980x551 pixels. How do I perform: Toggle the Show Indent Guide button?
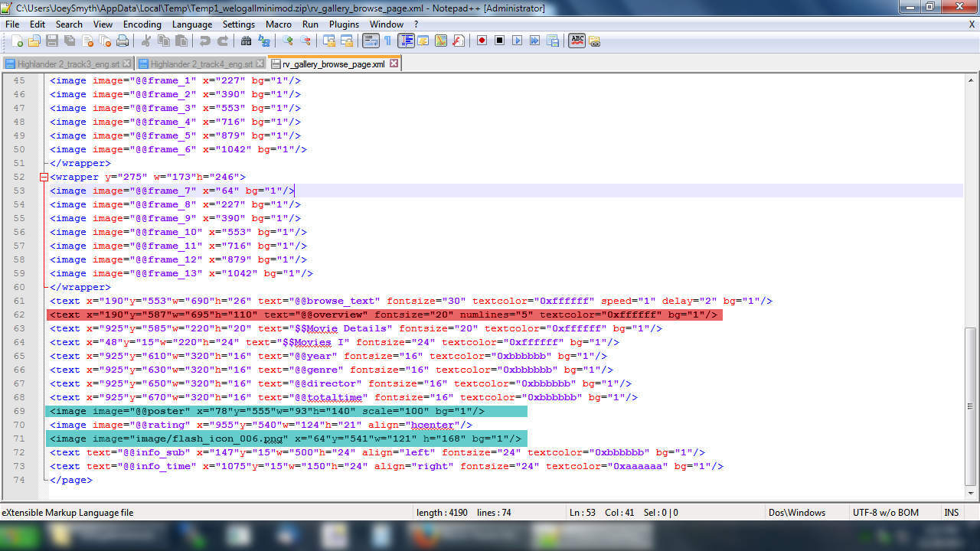click(406, 41)
